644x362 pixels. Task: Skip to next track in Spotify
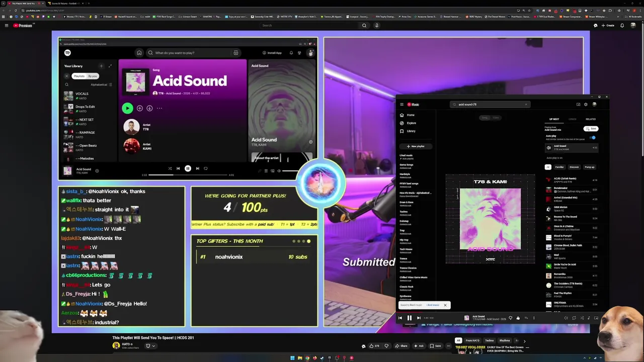point(197,168)
